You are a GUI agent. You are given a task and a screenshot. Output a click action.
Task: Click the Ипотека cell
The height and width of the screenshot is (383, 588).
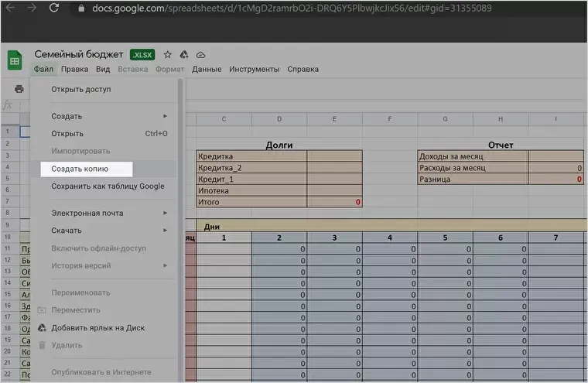coord(251,190)
